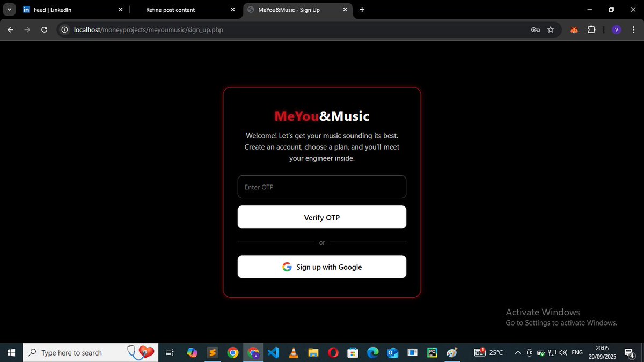Open the battery status tray icon
Screen dimensions: 644x362
click(541, 352)
